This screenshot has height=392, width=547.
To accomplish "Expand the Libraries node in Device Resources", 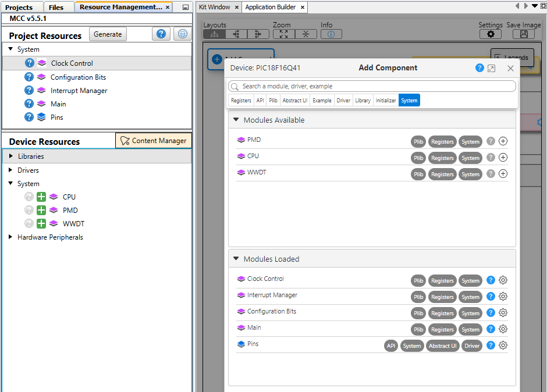I will [x=11, y=156].
